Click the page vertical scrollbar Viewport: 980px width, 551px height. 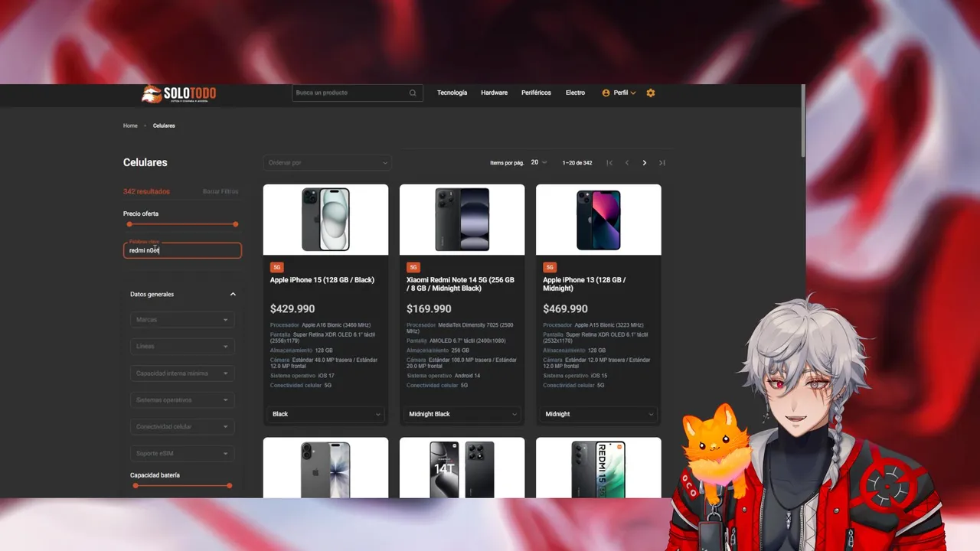coord(802,121)
